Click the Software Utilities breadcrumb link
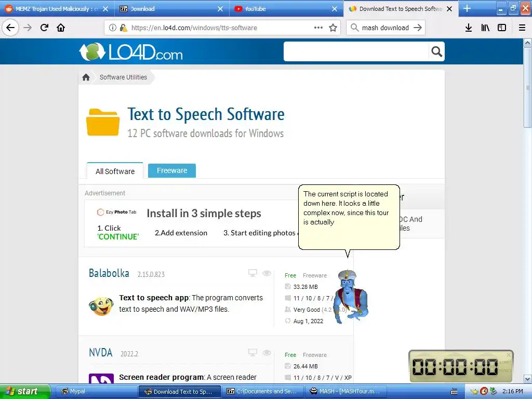This screenshot has height=399, width=532. tap(123, 77)
